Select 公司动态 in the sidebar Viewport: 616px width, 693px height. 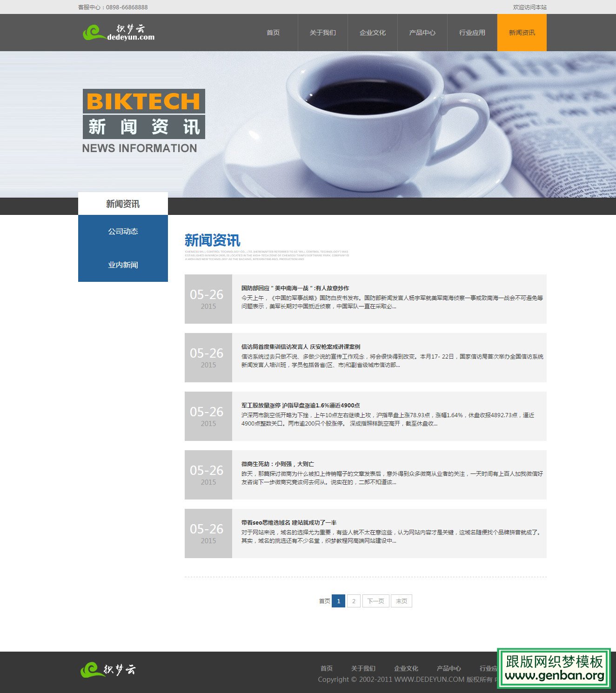(123, 232)
